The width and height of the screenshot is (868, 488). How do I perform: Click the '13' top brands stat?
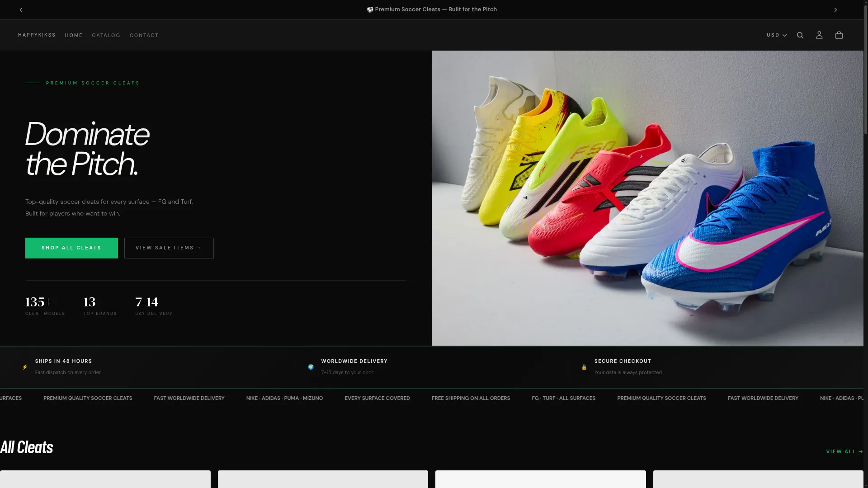click(x=90, y=302)
